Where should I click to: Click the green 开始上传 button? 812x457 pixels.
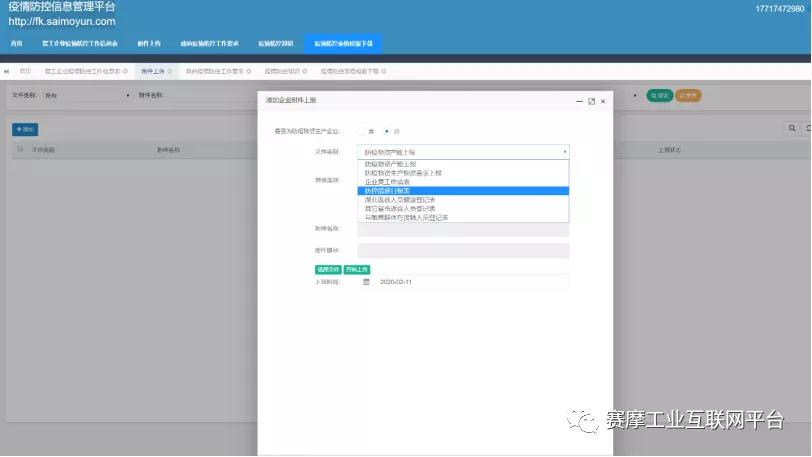(x=356, y=269)
